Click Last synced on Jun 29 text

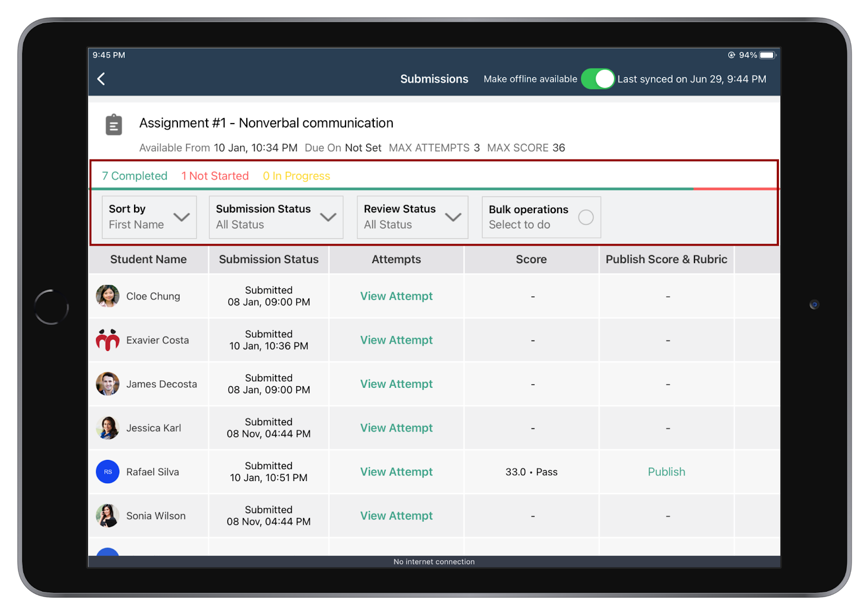coord(692,79)
